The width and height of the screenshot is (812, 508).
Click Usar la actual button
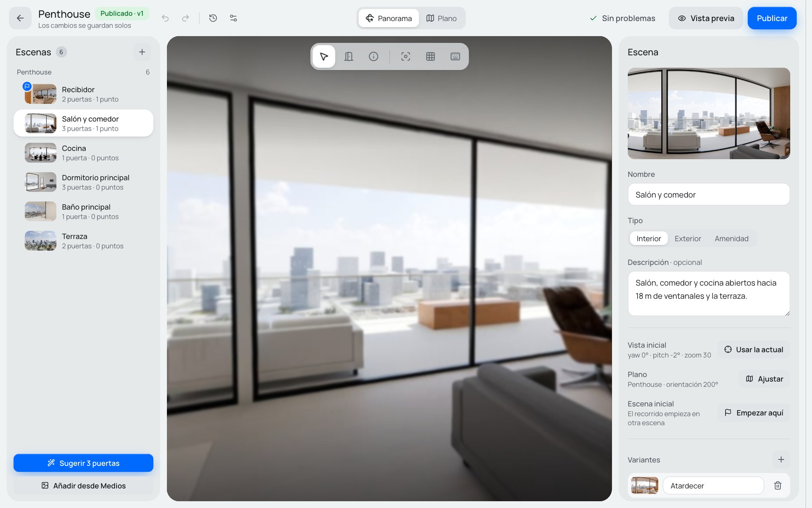coord(754,349)
